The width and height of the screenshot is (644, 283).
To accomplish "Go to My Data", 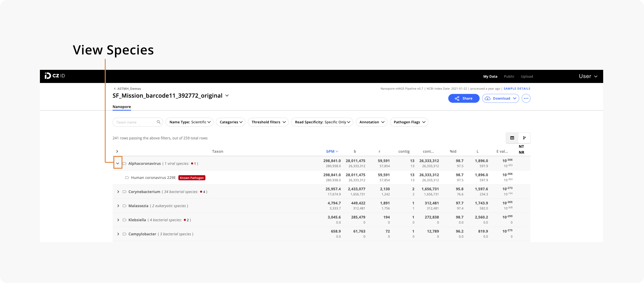I will click(490, 76).
